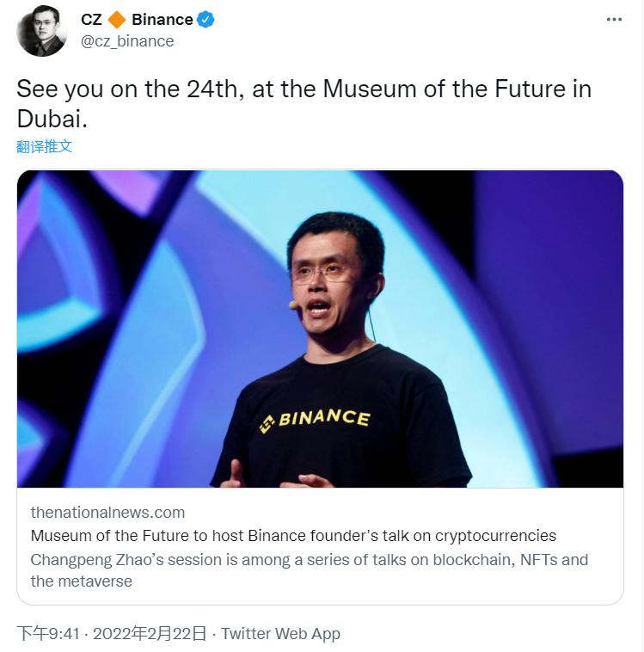Click the speaker's headset microphone in the photo

click(x=293, y=304)
